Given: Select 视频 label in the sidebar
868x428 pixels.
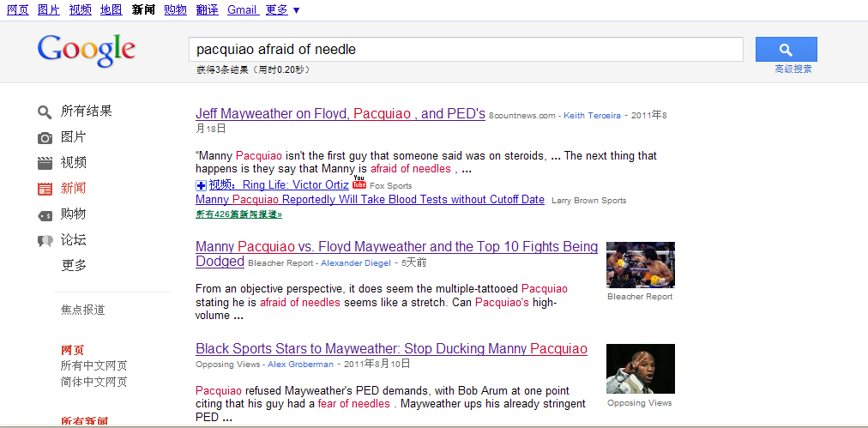Looking at the screenshot, I should tap(74, 163).
